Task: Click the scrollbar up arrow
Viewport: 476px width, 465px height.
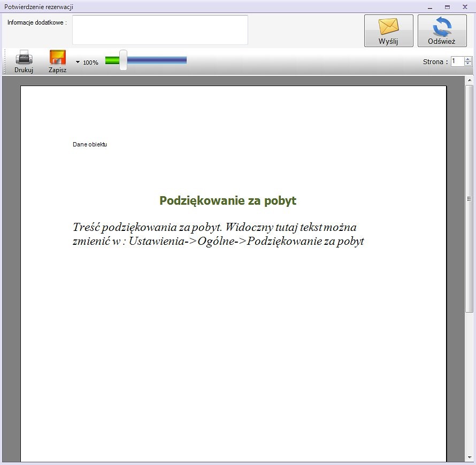Action: coord(470,80)
